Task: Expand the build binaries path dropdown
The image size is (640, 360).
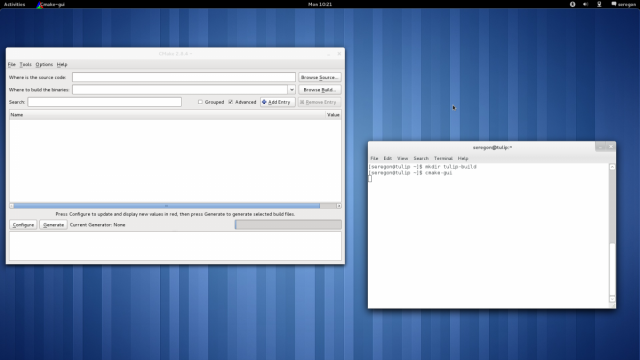Action: pos(291,89)
